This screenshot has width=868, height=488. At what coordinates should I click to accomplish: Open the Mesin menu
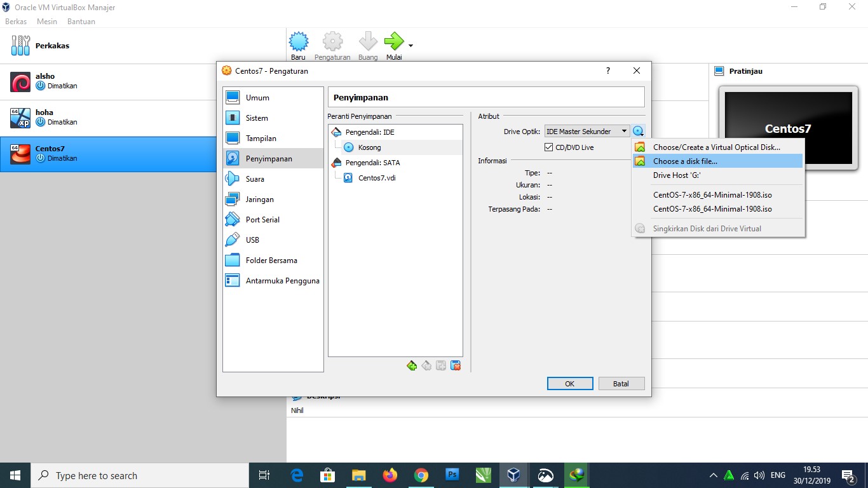[x=46, y=21]
